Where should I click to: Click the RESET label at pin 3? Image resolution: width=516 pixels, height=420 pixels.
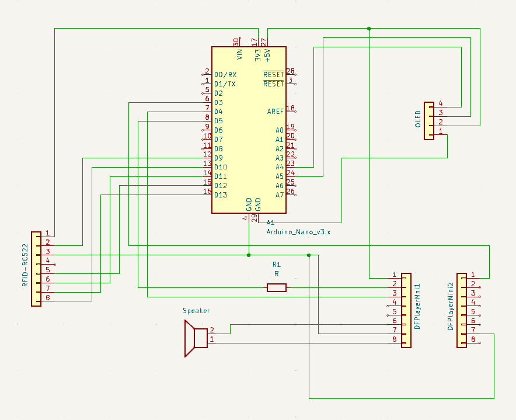pos(273,84)
